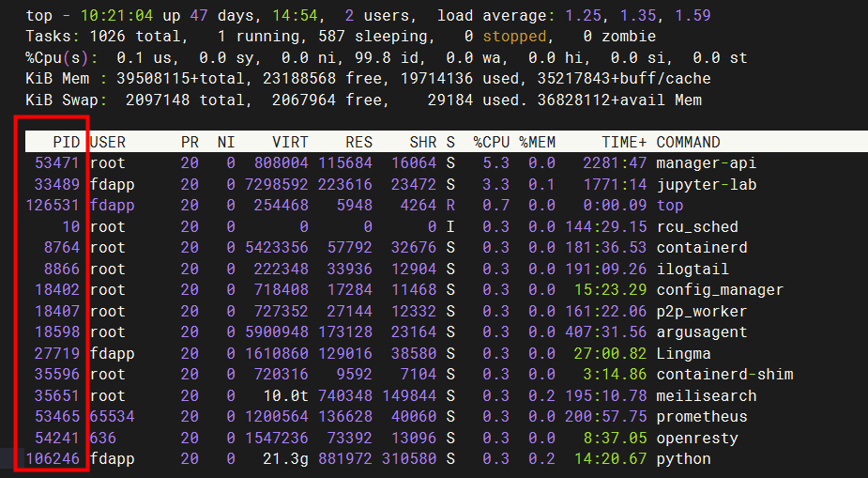Click PID 54241 in the list
This screenshot has height=478, width=868.
(57, 438)
